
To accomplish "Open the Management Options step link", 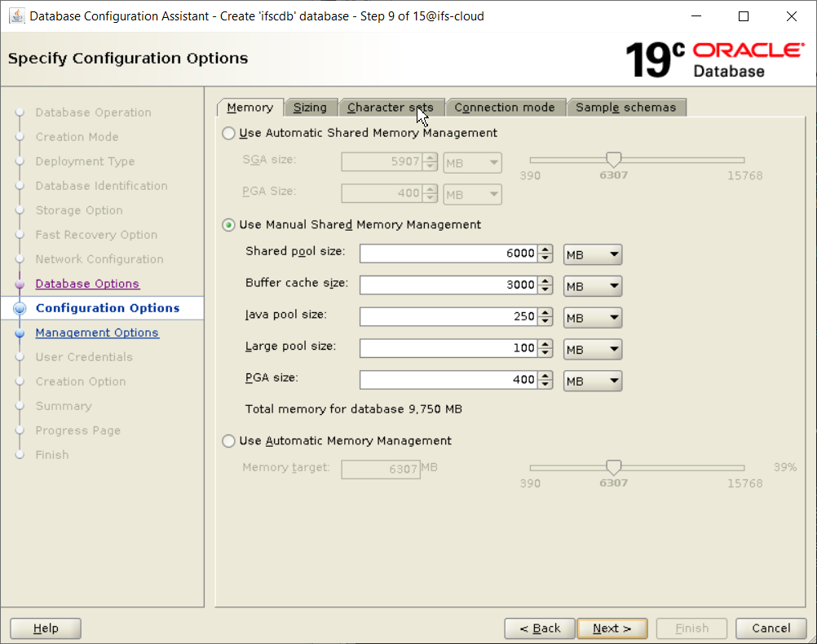I will tap(97, 333).
